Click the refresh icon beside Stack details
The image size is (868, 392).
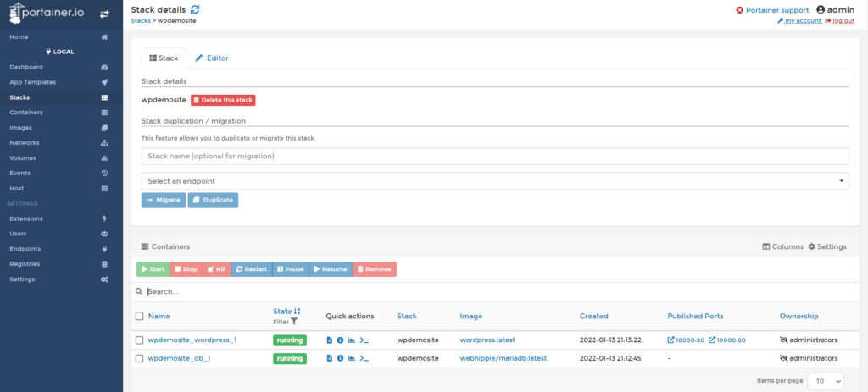(x=195, y=9)
